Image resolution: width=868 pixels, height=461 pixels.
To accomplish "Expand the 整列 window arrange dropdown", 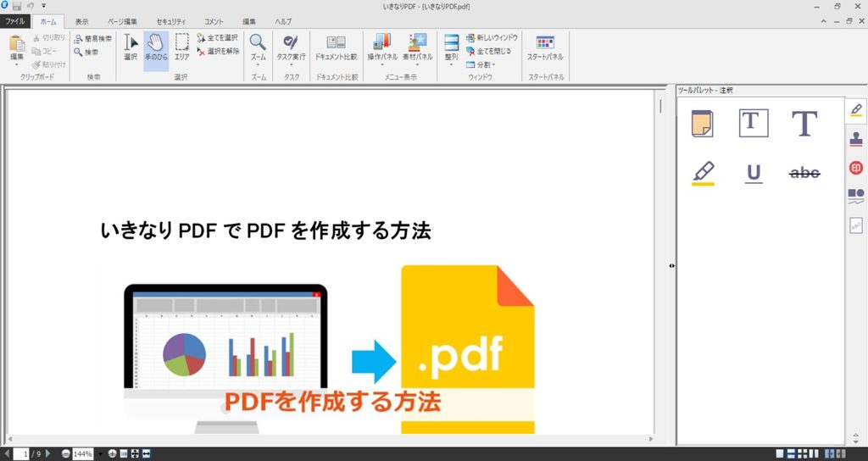I will (451, 64).
